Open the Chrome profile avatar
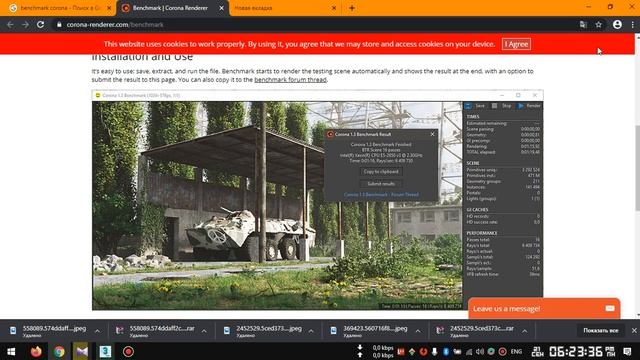 617,24
